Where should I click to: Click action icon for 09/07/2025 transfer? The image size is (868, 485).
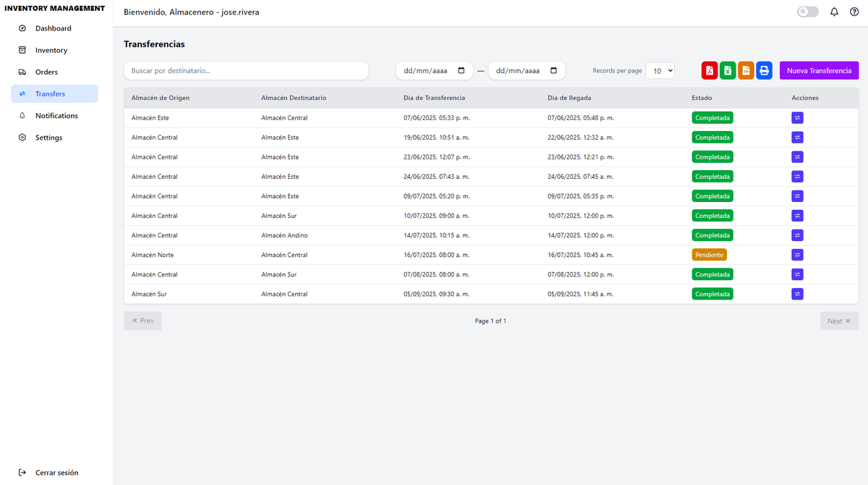[797, 195]
